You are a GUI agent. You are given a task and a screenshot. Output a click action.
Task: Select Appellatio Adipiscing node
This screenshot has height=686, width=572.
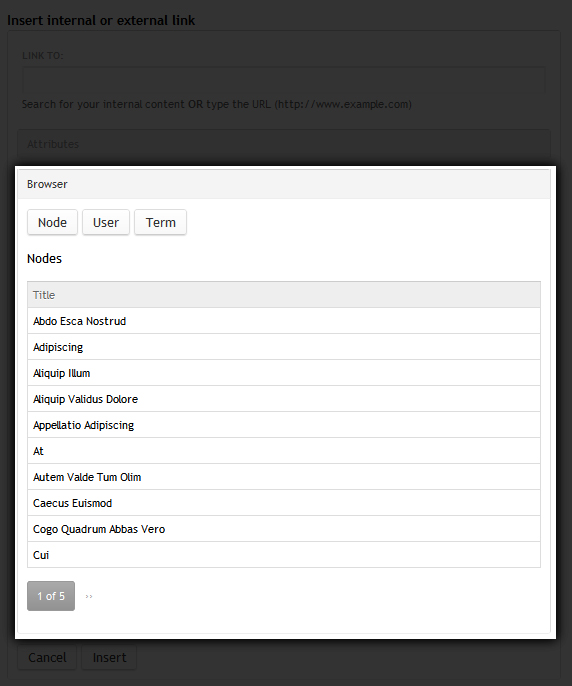(284, 425)
